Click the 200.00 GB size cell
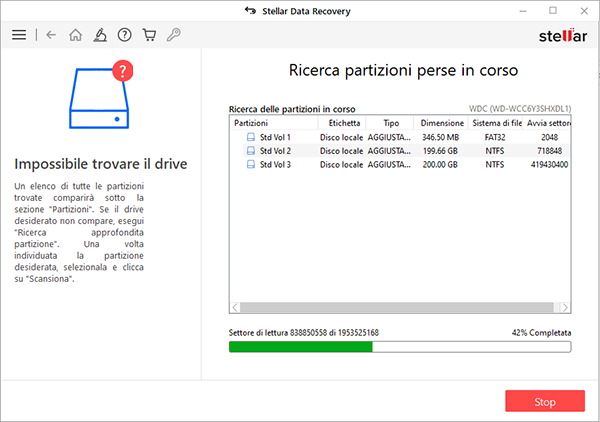Viewport: 600px width, 422px height. click(x=440, y=165)
